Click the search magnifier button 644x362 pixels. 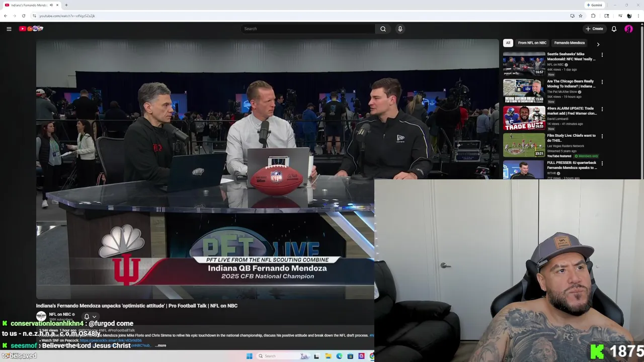pyautogui.click(x=383, y=29)
